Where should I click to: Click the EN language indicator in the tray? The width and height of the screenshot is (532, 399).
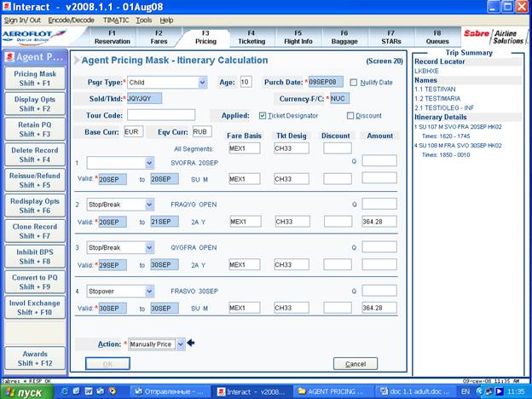click(x=465, y=392)
